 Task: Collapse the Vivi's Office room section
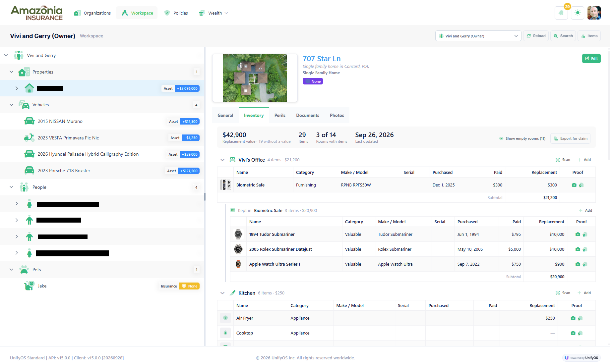click(222, 160)
